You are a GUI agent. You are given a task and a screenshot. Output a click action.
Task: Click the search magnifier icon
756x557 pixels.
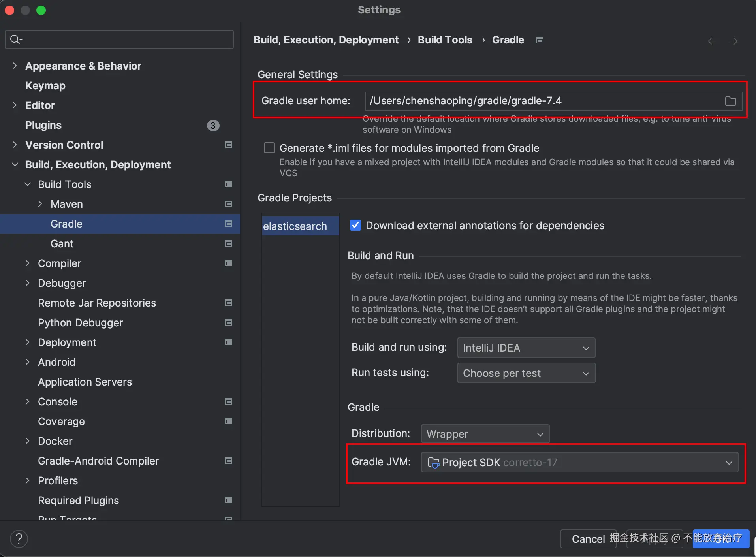coord(16,40)
